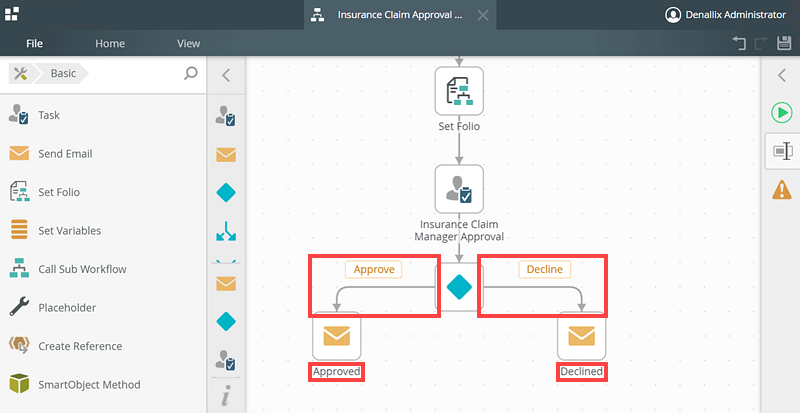Open the properties text-field icon in right panel

[x=782, y=151]
